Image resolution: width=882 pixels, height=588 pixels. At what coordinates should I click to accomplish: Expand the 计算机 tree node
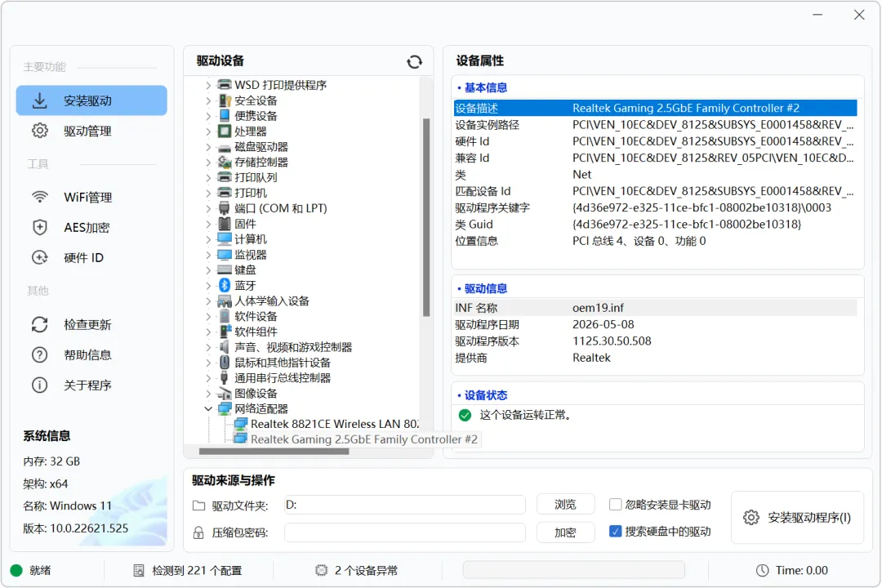tap(208, 239)
